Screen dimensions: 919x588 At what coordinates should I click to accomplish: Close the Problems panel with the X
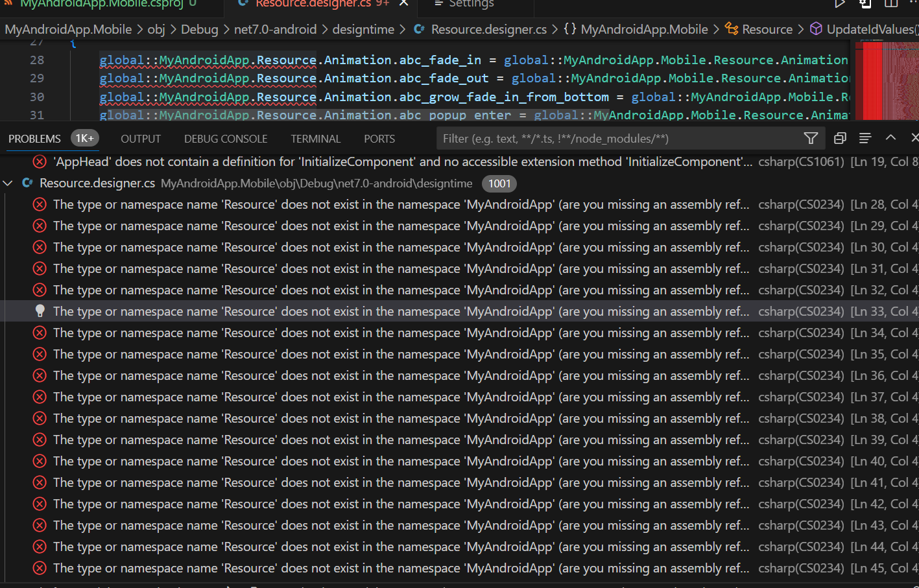[914, 137]
